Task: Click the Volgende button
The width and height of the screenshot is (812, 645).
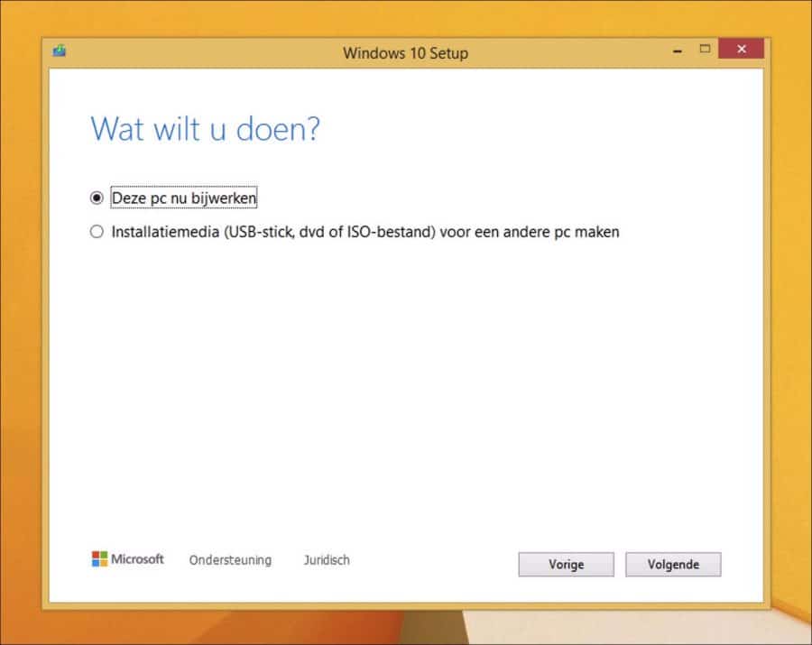Action: (673, 564)
